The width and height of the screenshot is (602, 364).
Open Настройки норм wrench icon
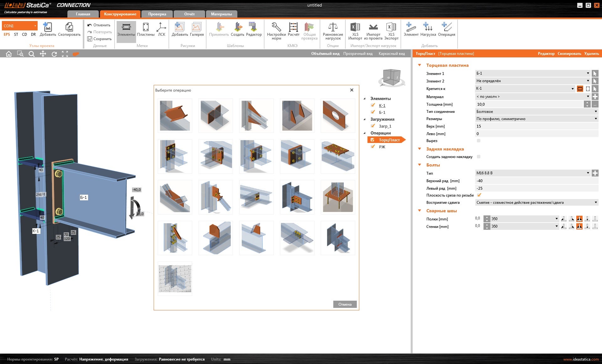(276, 28)
